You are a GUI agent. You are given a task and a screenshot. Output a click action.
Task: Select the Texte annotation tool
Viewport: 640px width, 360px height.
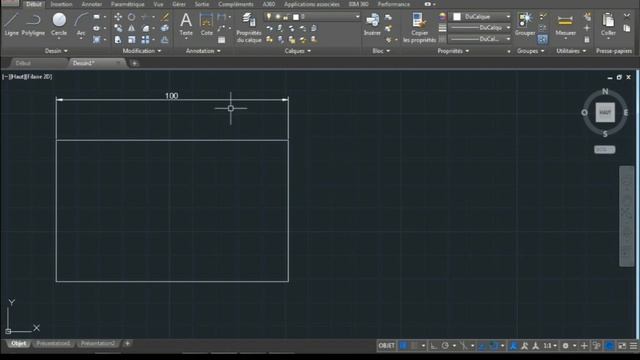tap(186, 24)
